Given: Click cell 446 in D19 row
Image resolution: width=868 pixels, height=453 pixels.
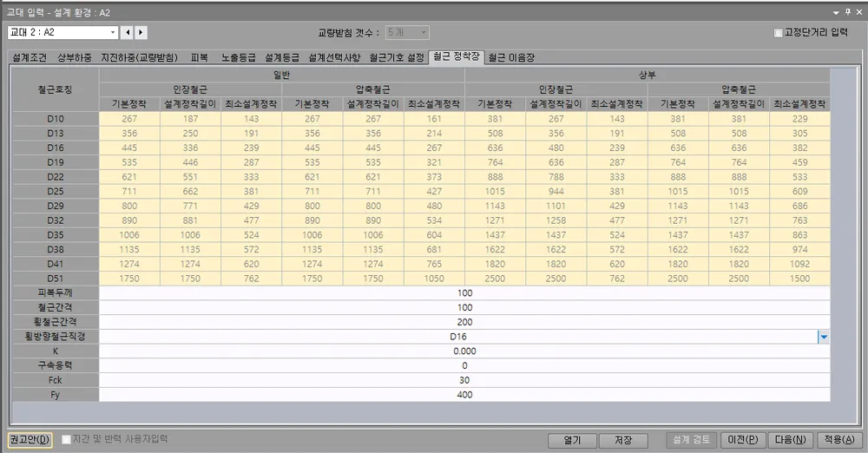Looking at the screenshot, I should pos(190,162).
